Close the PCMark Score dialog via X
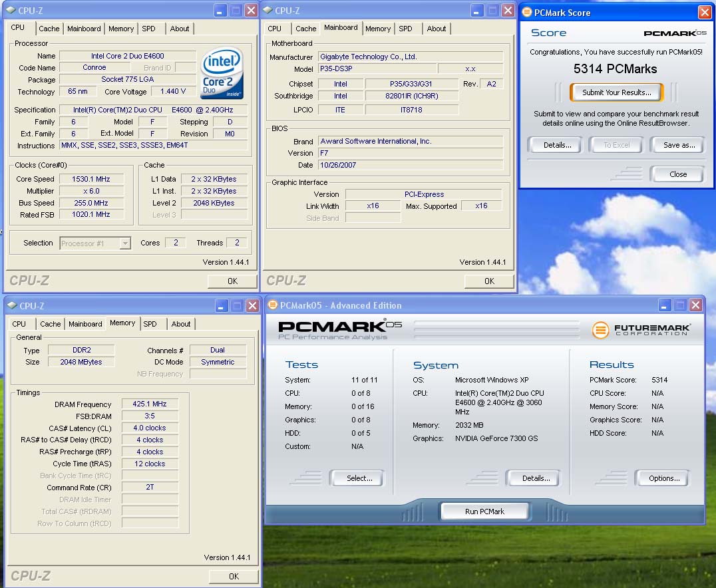This screenshot has height=588, width=716. point(705,13)
